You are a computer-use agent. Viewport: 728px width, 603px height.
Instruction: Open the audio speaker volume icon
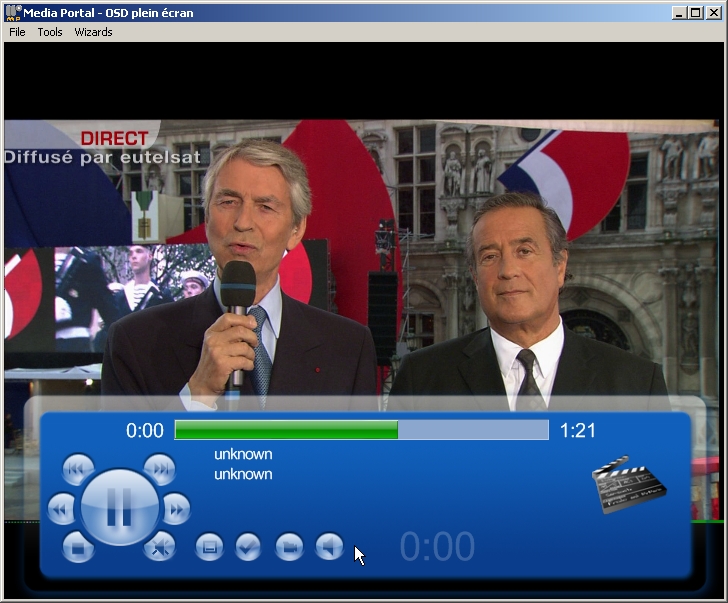(329, 547)
